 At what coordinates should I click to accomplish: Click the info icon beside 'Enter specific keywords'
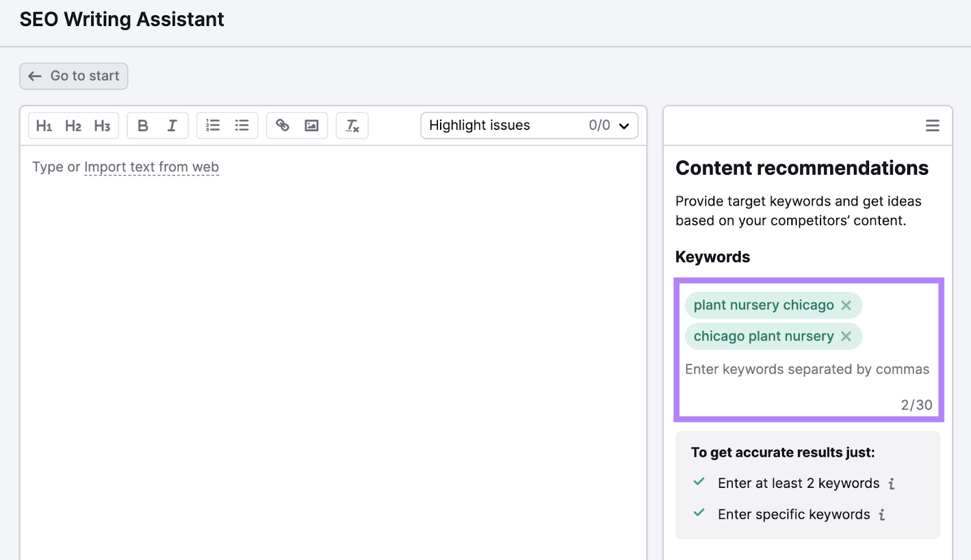click(881, 514)
